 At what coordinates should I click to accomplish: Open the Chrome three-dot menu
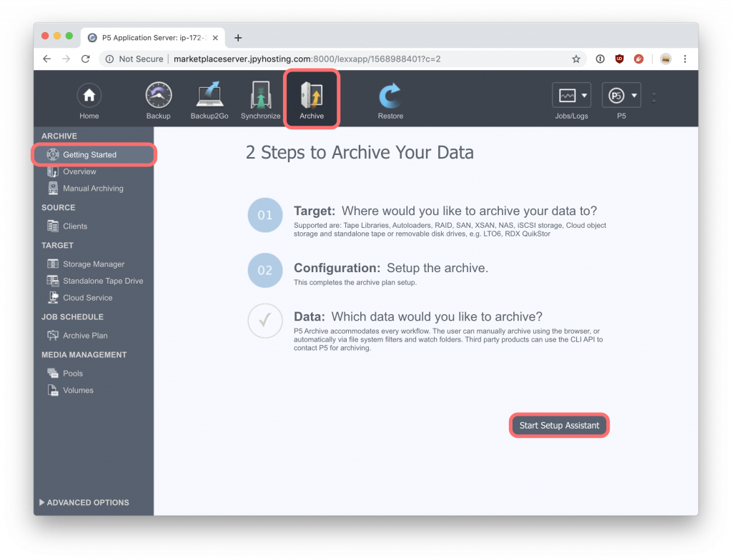[685, 59]
